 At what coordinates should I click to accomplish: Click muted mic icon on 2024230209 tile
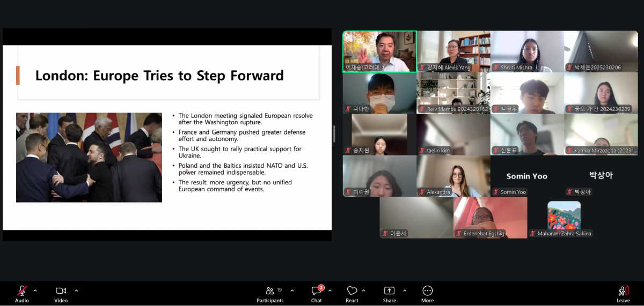click(569, 109)
